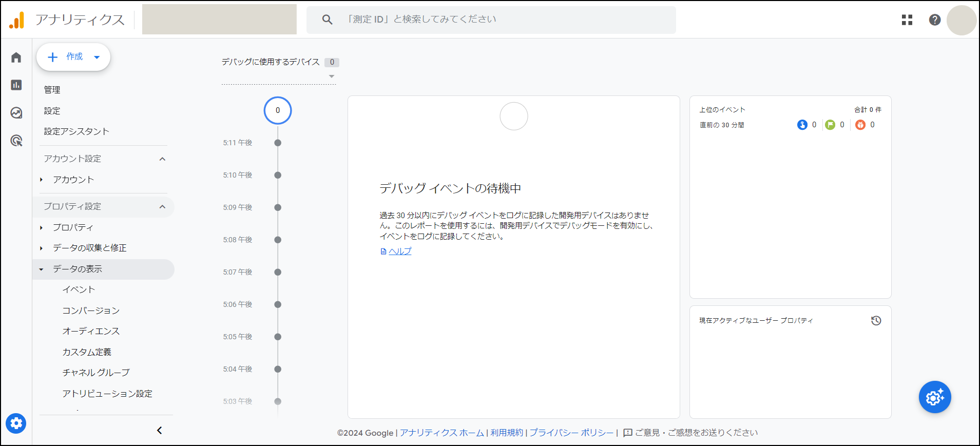This screenshot has width=980, height=446.
Task: Select the 5:06 午後 timeline marker
Action: tap(278, 304)
